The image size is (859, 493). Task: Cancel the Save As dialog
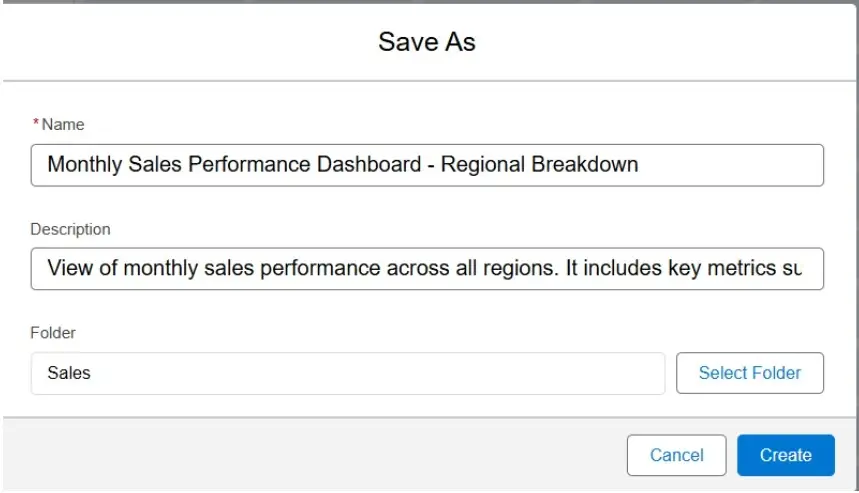[676, 455]
